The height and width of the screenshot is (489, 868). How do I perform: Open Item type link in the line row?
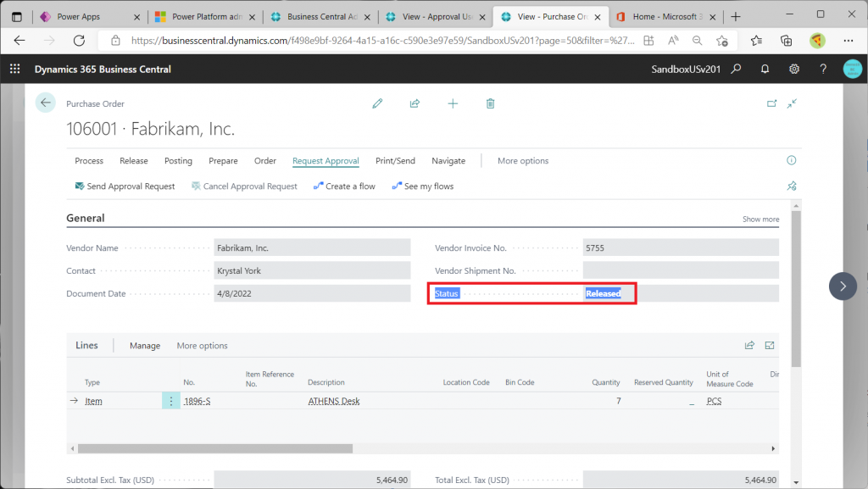[x=93, y=401]
